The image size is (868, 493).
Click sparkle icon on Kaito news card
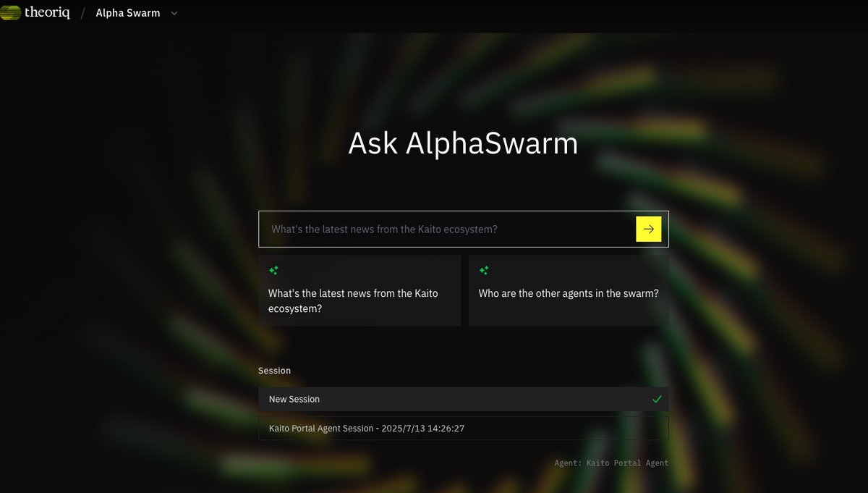[273, 270]
